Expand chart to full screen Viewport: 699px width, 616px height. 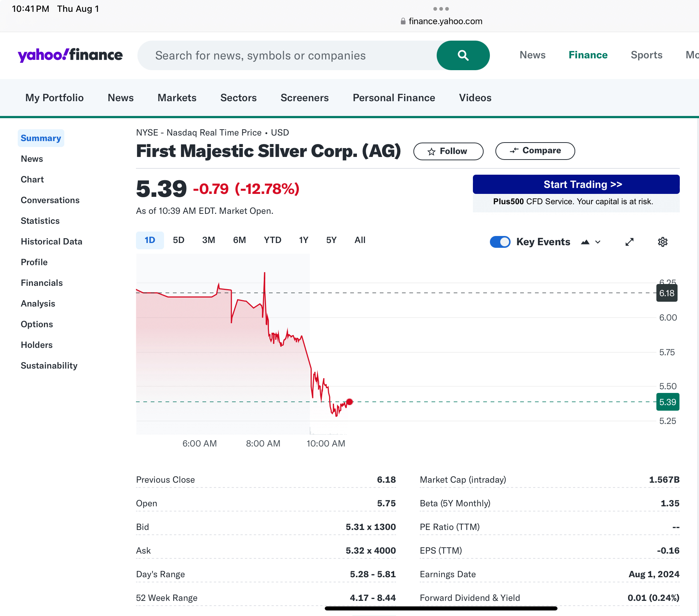(630, 242)
